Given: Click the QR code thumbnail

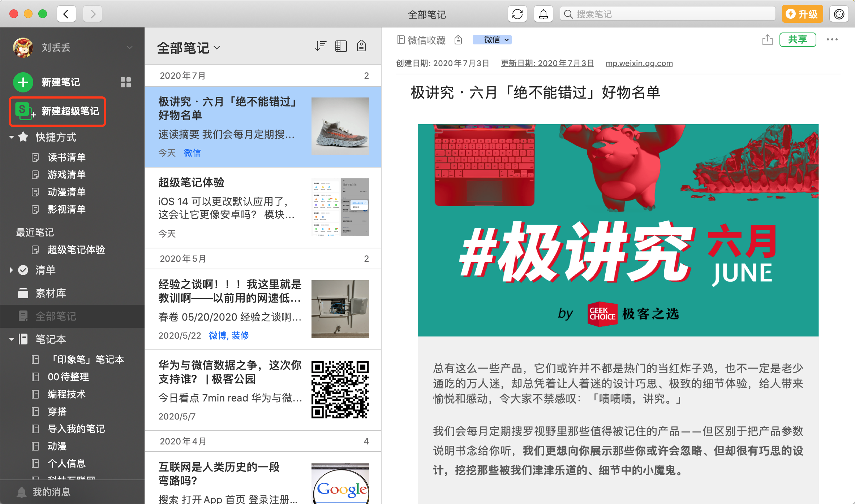Looking at the screenshot, I should point(340,390).
